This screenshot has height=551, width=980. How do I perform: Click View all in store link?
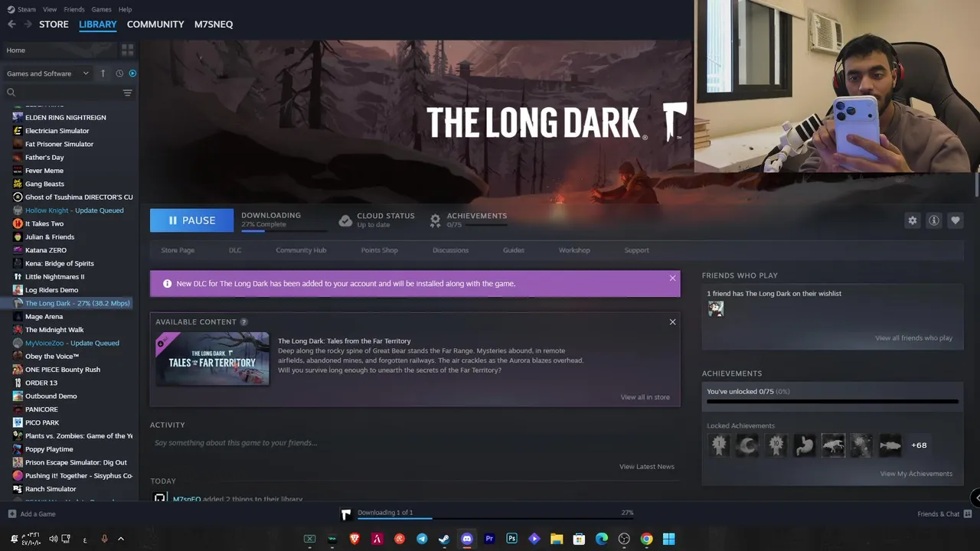click(x=645, y=397)
